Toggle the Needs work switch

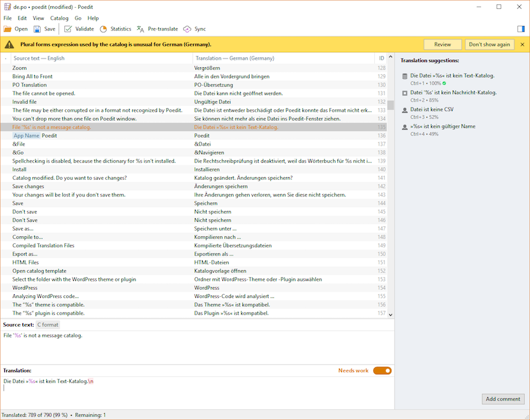[x=383, y=370]
